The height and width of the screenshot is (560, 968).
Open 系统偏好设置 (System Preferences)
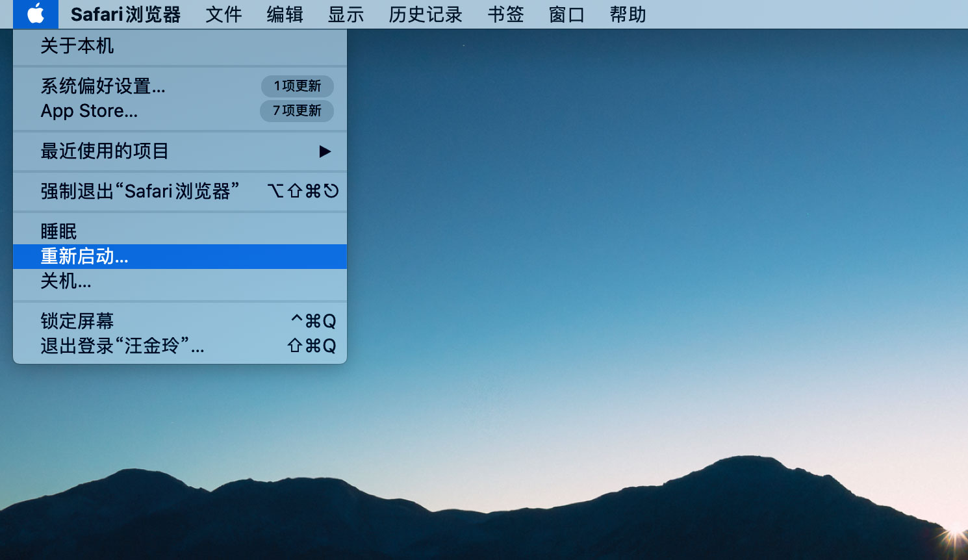pyautogui.click(x=102, y=86)
